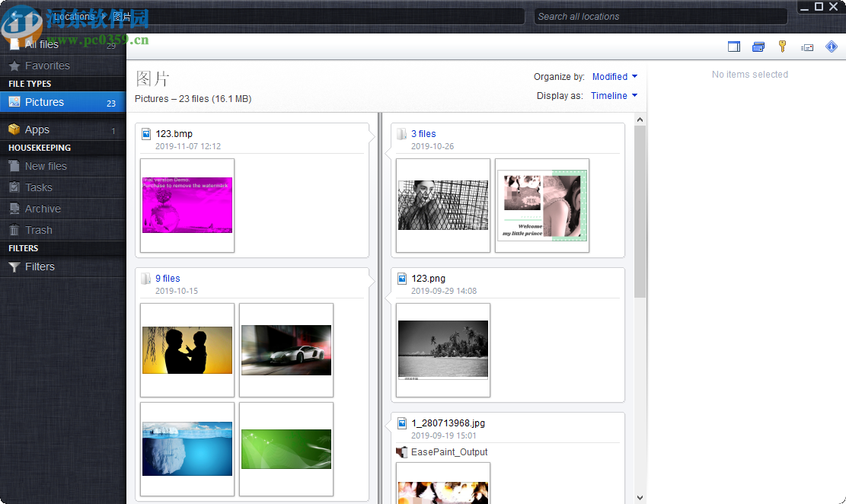Image resolution: width=846 pixels, height=504 pixels.
Task: Click the 图片 breadcrumb segment
Action: (121, 17)
